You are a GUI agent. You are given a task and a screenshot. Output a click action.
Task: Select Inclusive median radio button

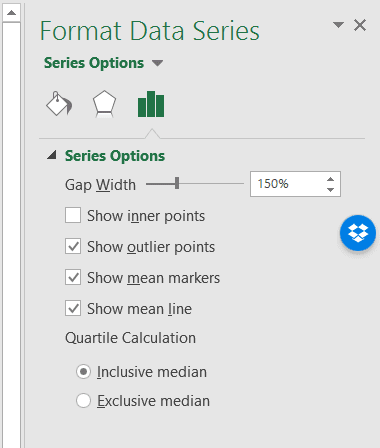point(83,372)
